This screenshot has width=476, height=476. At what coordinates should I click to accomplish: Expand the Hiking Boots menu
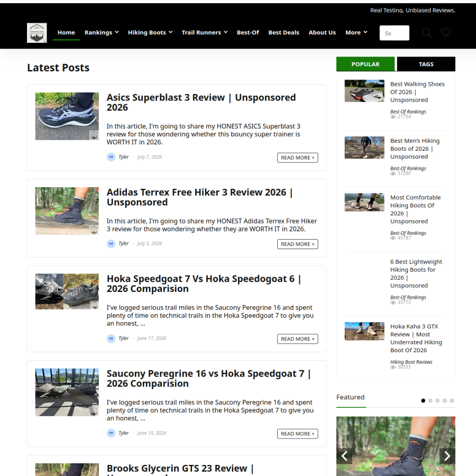(150, 32)
